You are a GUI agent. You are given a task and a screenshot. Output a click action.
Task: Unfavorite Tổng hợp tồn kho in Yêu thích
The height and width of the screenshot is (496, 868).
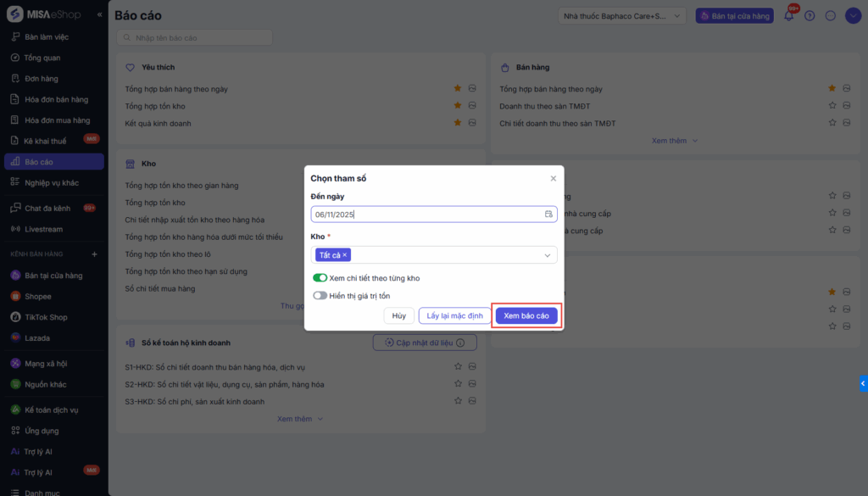(458, 106)
